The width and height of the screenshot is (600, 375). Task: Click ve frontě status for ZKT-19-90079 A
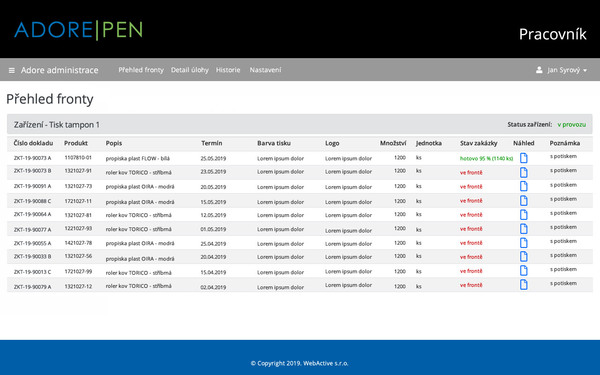[x=471, y=285]
